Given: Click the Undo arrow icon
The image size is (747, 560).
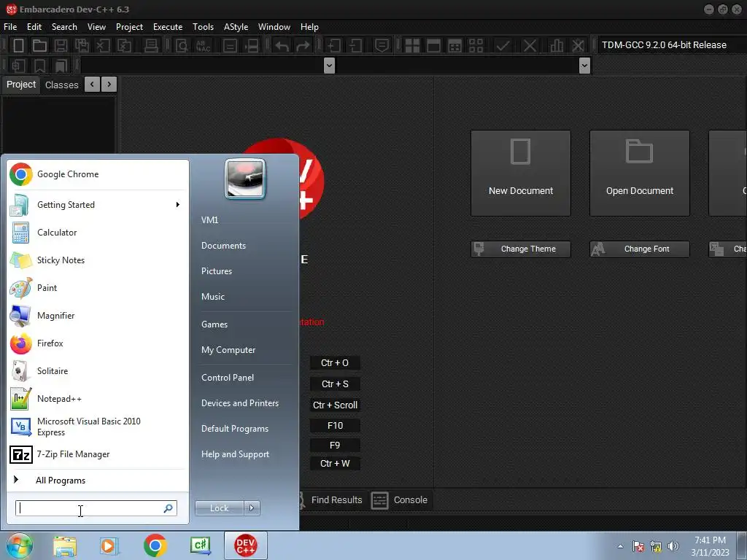Looking at the screenshot, I should pyautogui.click(x=282, y=46).
